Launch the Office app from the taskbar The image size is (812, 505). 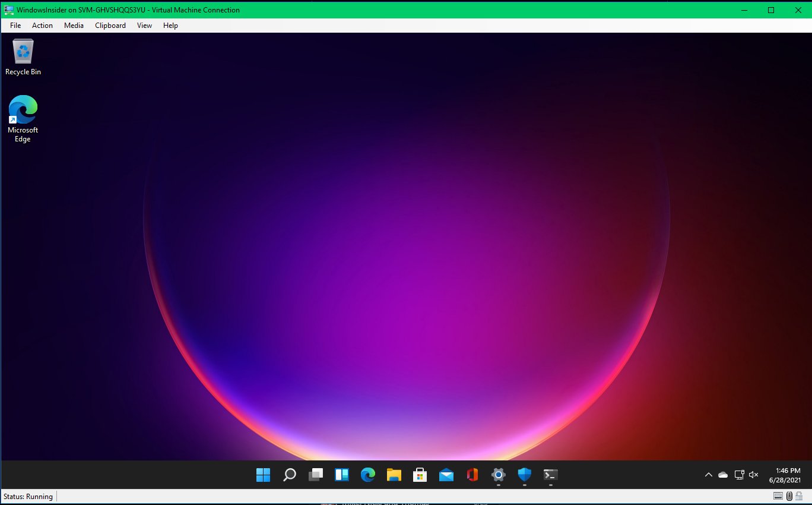click(472, 475)
